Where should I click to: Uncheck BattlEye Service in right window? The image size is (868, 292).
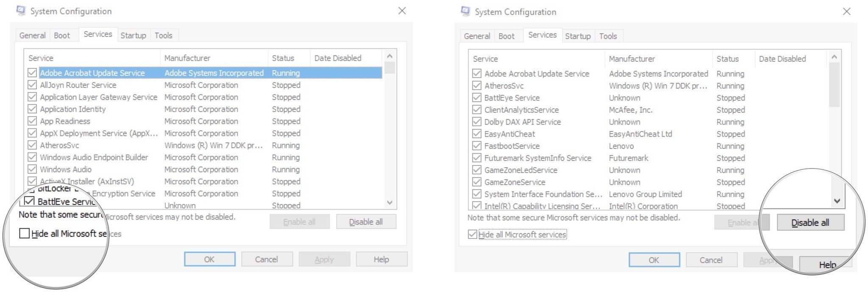tap(477, 98)
